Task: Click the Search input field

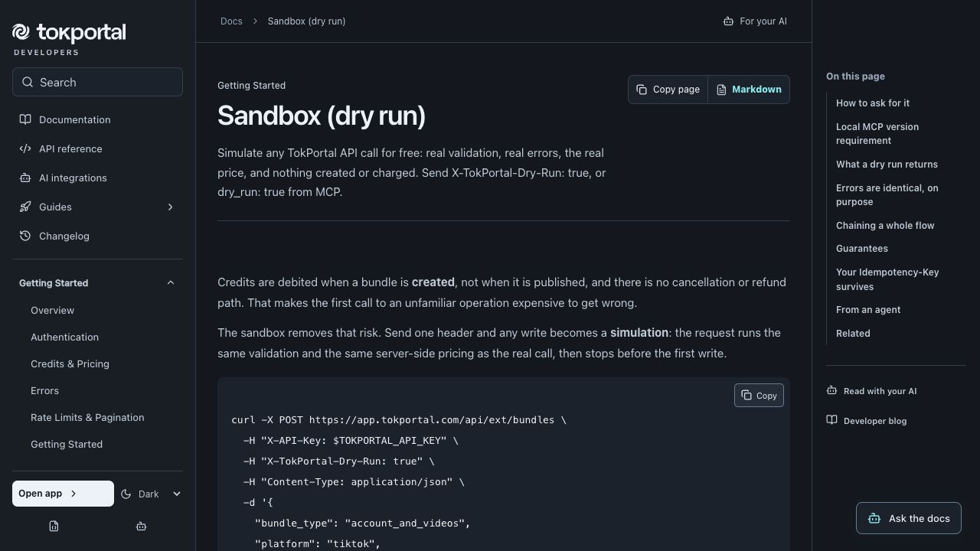Action: click(97, 82)
